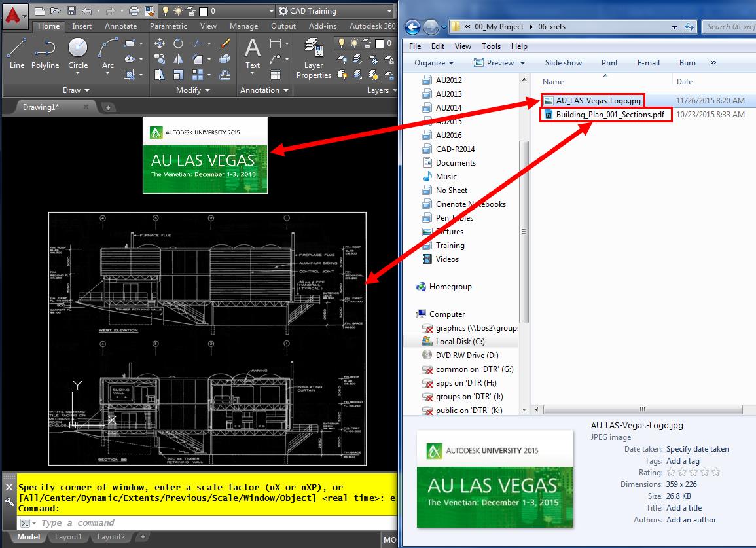This screenshot has height=548, width=756.
Task: Open the Tools menu in Explorer
Action: click(x=491, y=46)
